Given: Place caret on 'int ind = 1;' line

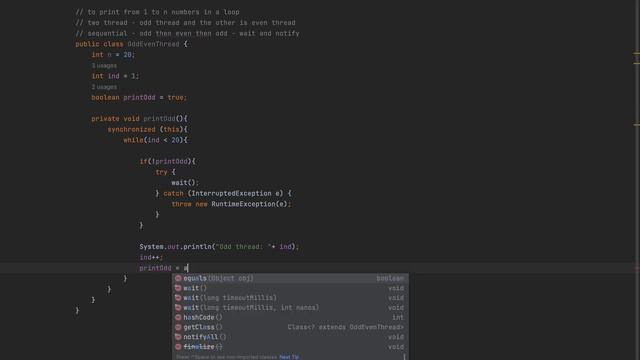Looking at the screenshot, I should (115, 76).
